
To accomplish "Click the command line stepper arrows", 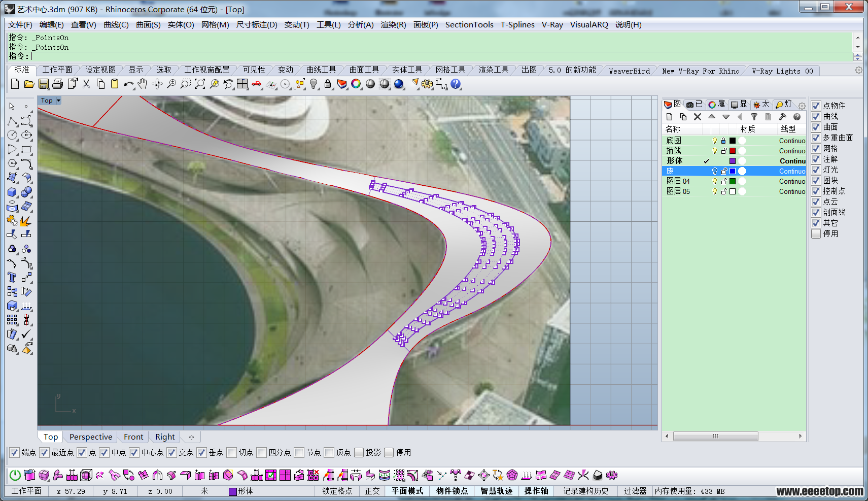I will click(858, 56).
